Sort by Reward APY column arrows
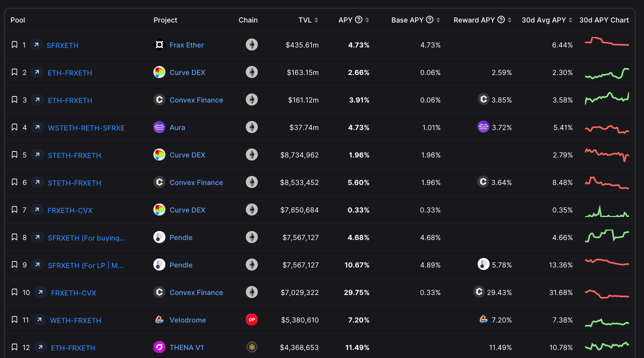The width and height of the screenshot is (644, 358). (x=510, y=20)
